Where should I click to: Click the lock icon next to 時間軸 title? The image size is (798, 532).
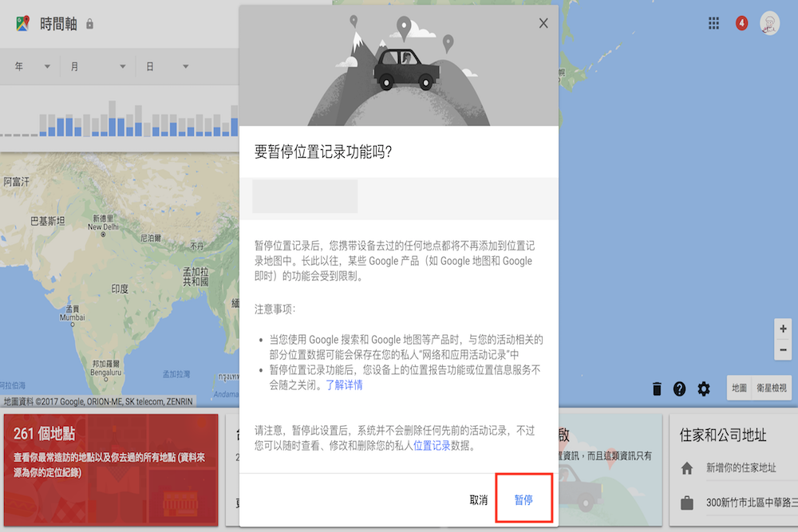[89, 24]
